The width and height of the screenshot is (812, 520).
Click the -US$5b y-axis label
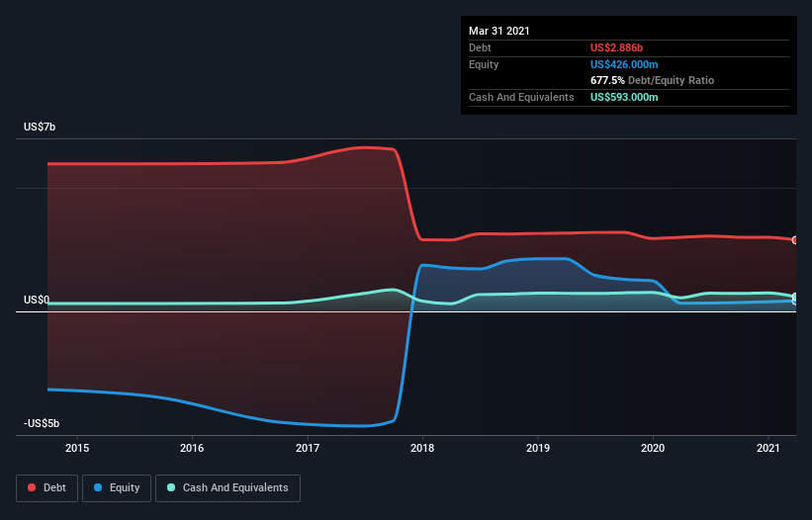click(42, 424)
